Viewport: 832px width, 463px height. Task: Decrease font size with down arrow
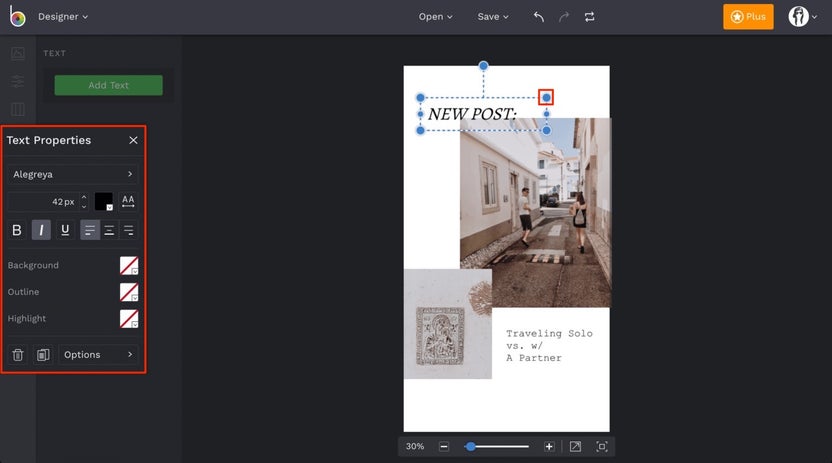coord(84,206)
